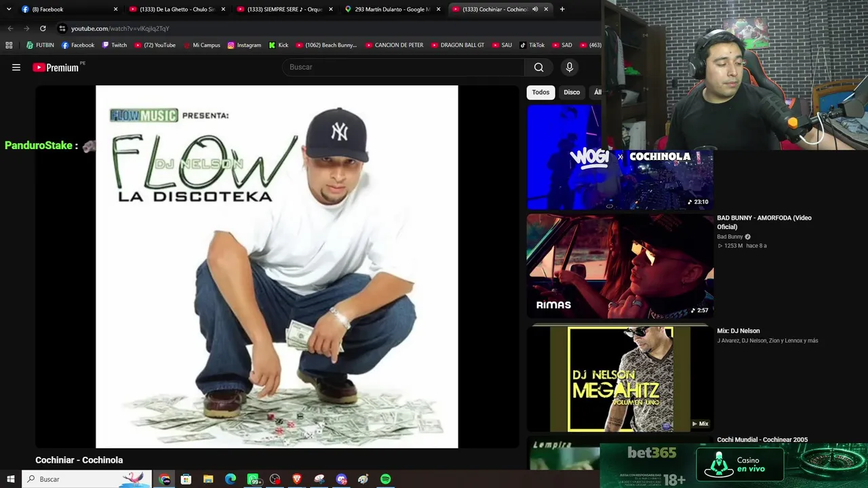
Task: Open the Mi Campus bookmark
Action: tap(201, 45)
